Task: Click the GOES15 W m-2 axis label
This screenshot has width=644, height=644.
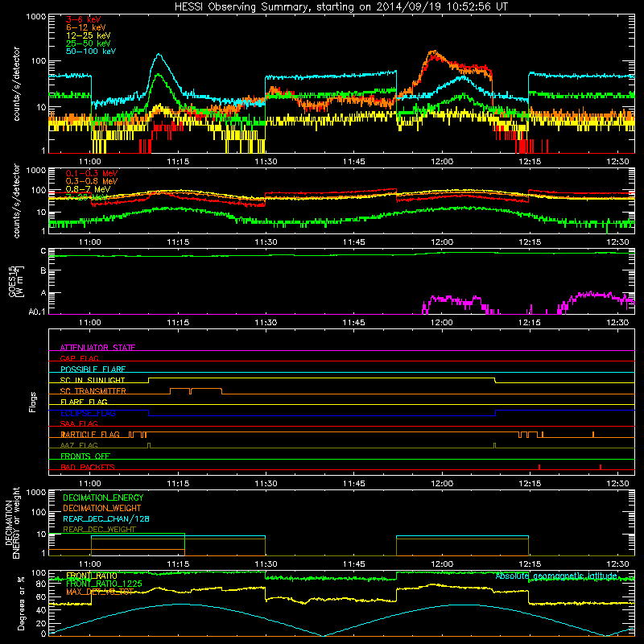Action: coord(16,281)
